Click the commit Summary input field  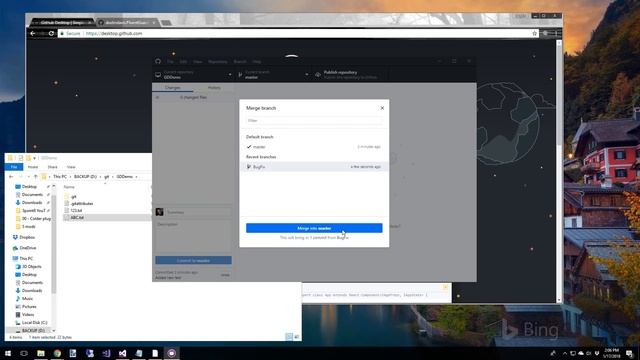[x=198, y=212]
